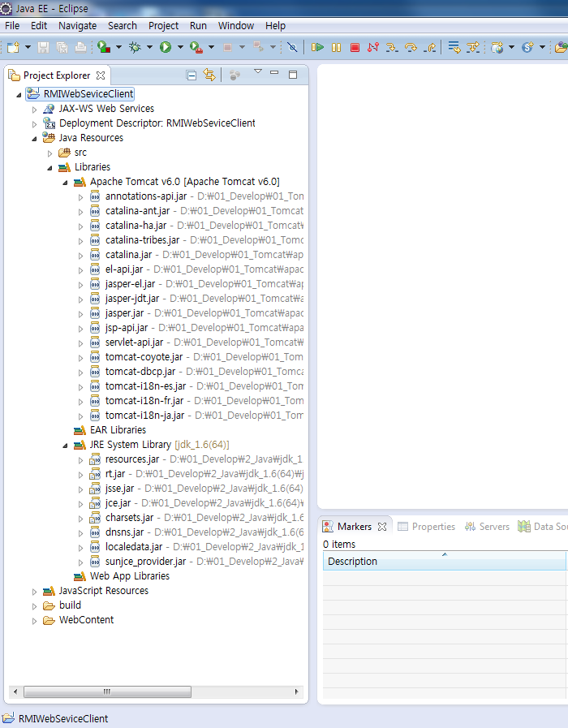Select servlet-api.jar in the library list
Viewport: 568px width, 728px height.
tap(134, 342)
